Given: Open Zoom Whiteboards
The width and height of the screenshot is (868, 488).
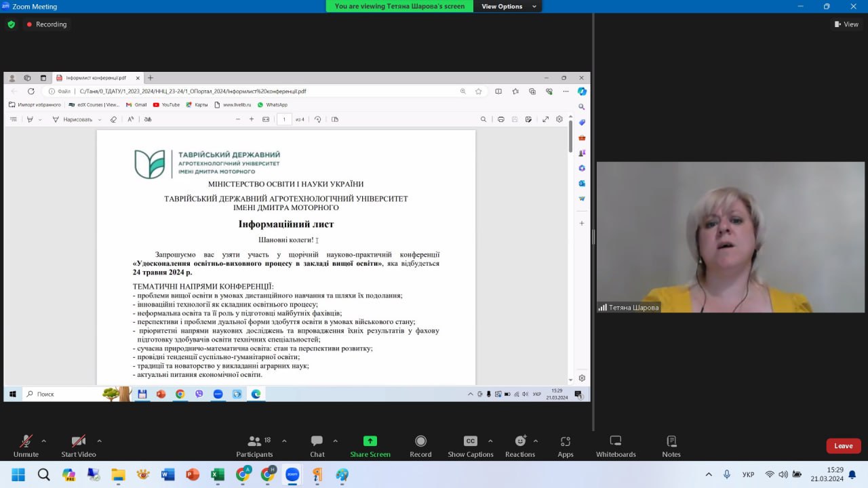Looking at the screenshot, I should (616, 446).
